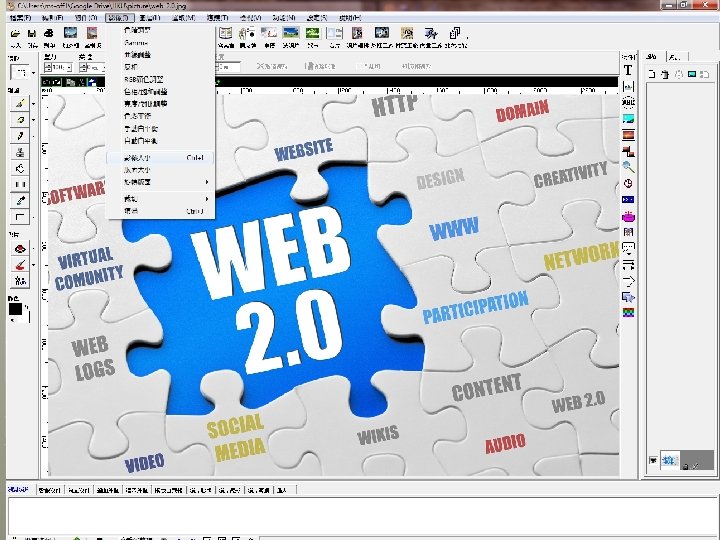Open the second left tool's dropdown arrow
The width and height of the screenshot is (720, 540).
click(x=33, y=120)
